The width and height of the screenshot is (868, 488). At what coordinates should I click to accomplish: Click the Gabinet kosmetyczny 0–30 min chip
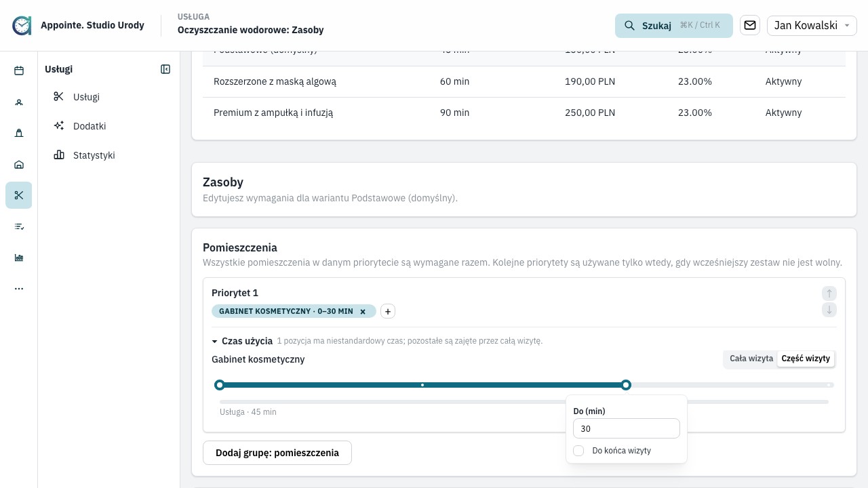[293, 311]
